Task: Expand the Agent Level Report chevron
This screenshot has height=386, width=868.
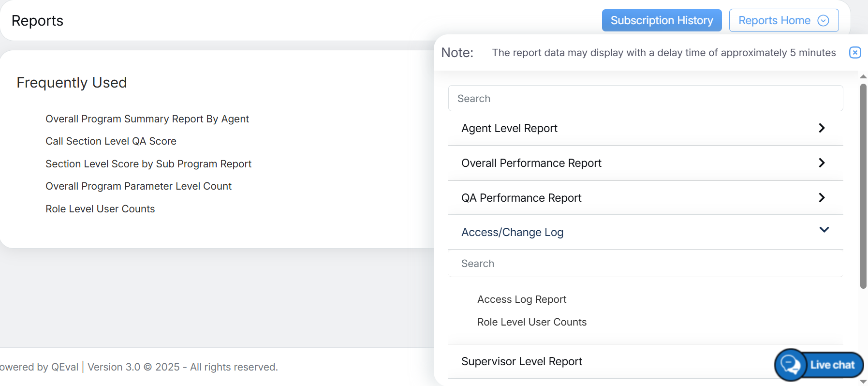Action: pyautogui.click(x=821, y=128)
